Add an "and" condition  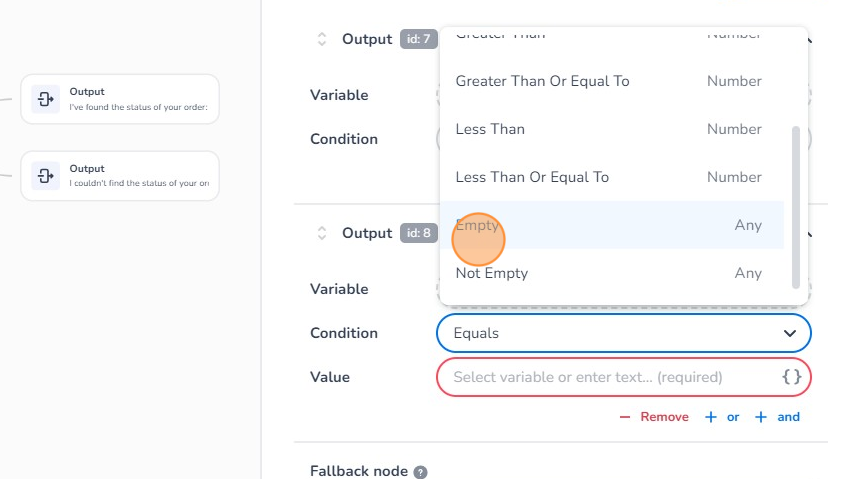pyautogui.click(x=778, y=417)
